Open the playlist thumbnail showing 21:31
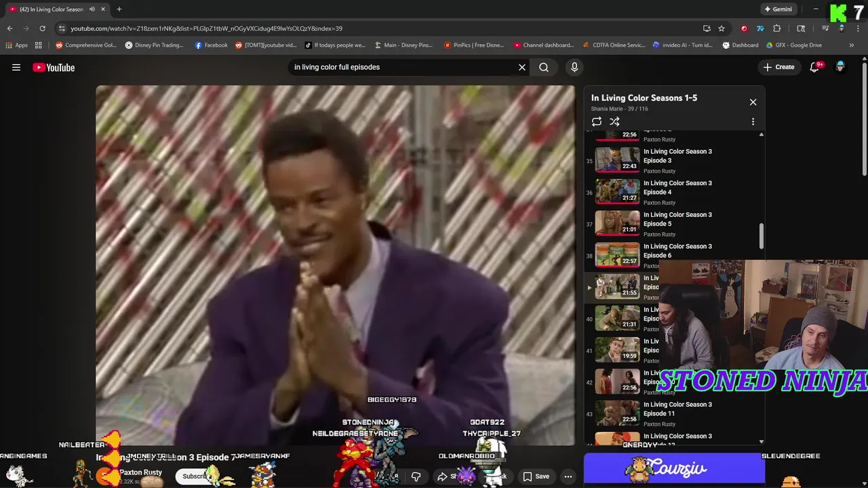 617,317
